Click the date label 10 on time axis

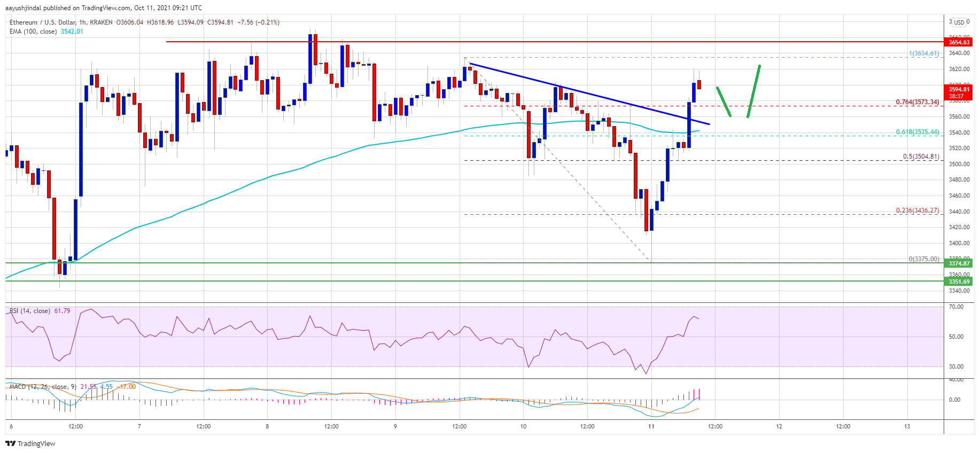click(523, 426)
